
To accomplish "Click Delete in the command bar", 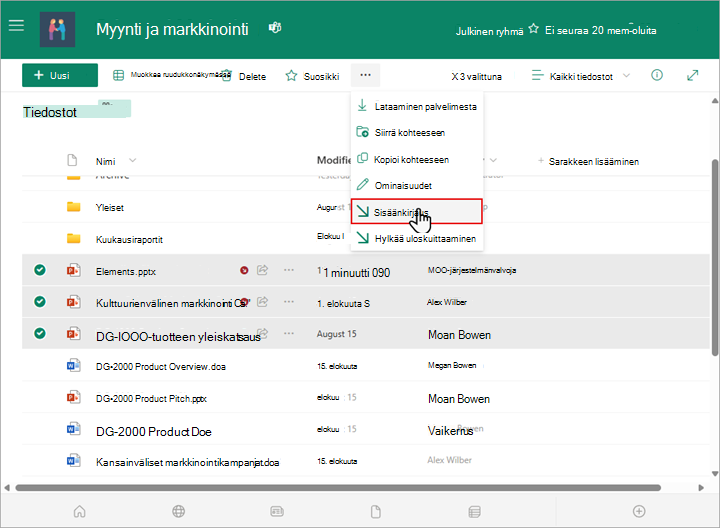I will tap(244, 76).
